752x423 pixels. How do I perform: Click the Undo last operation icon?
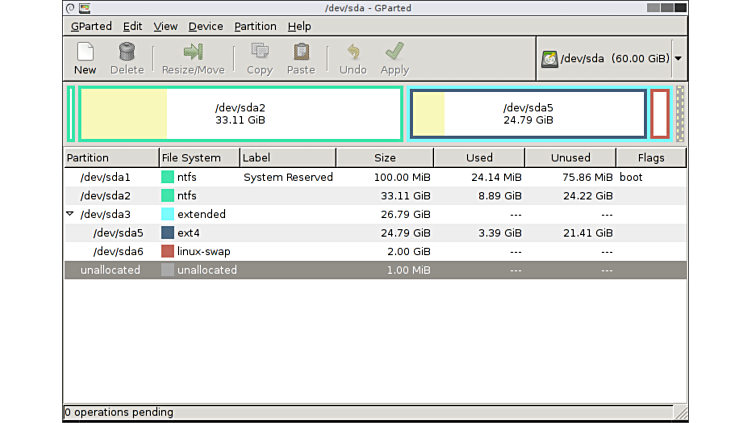tap(353, 52)
